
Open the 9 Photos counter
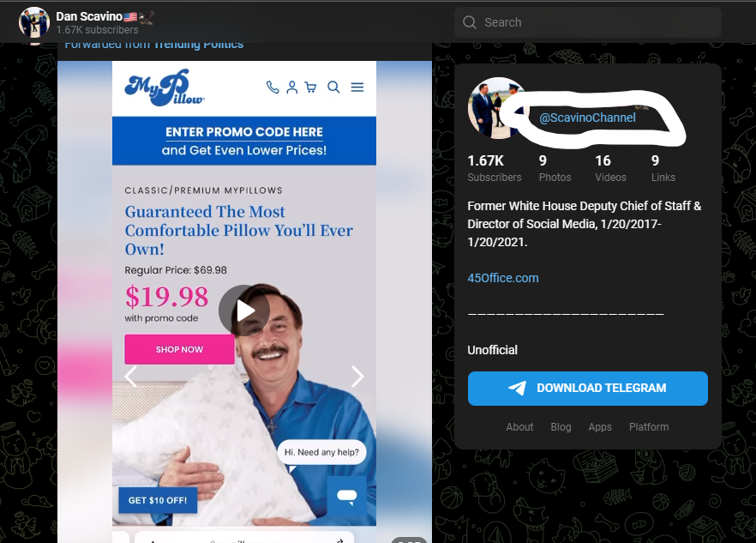click(555, 168)
